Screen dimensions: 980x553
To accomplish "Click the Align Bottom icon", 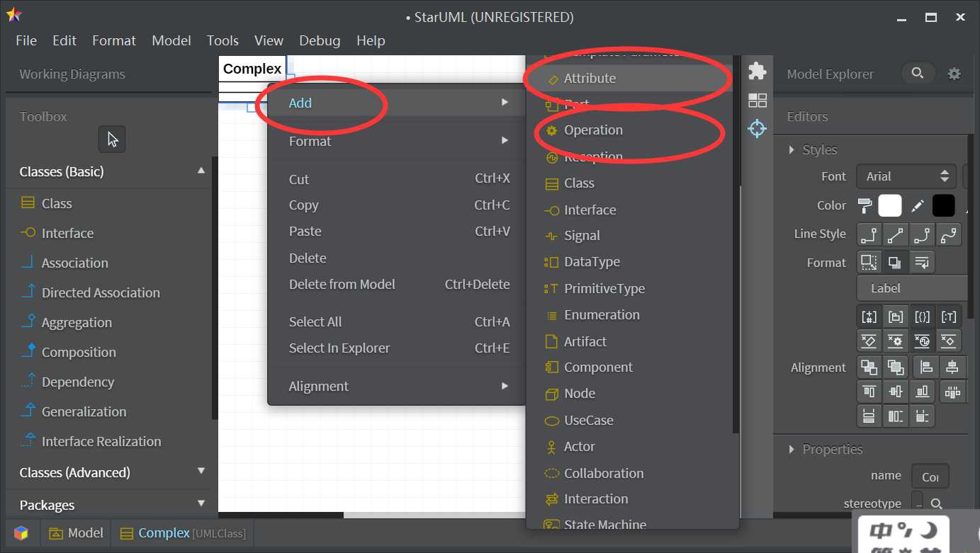I will point(922,391).
